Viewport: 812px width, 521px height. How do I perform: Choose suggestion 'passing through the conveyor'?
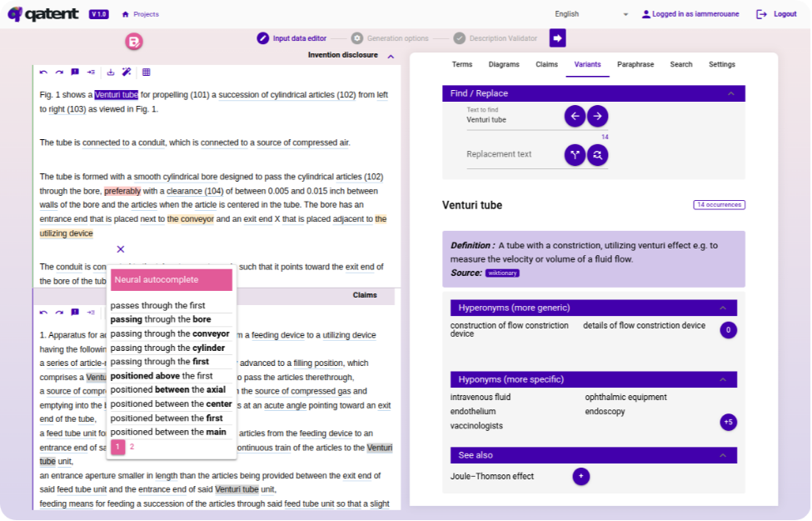170,333
